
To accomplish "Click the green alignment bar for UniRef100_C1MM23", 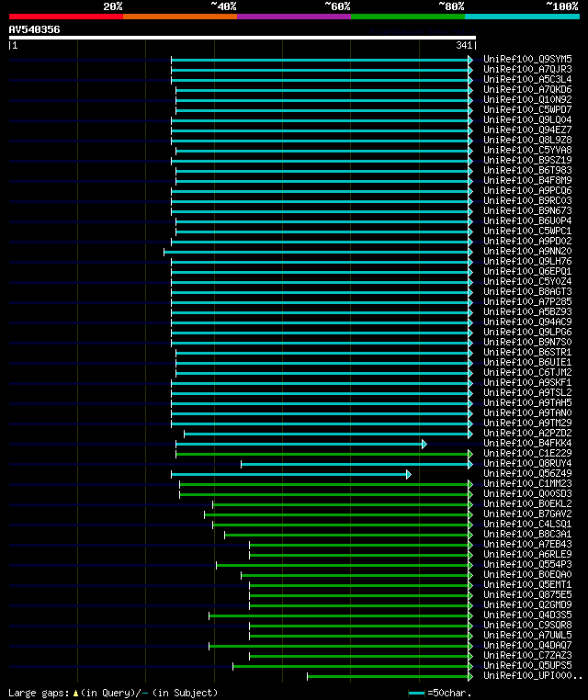I will [x=325, y=484].
